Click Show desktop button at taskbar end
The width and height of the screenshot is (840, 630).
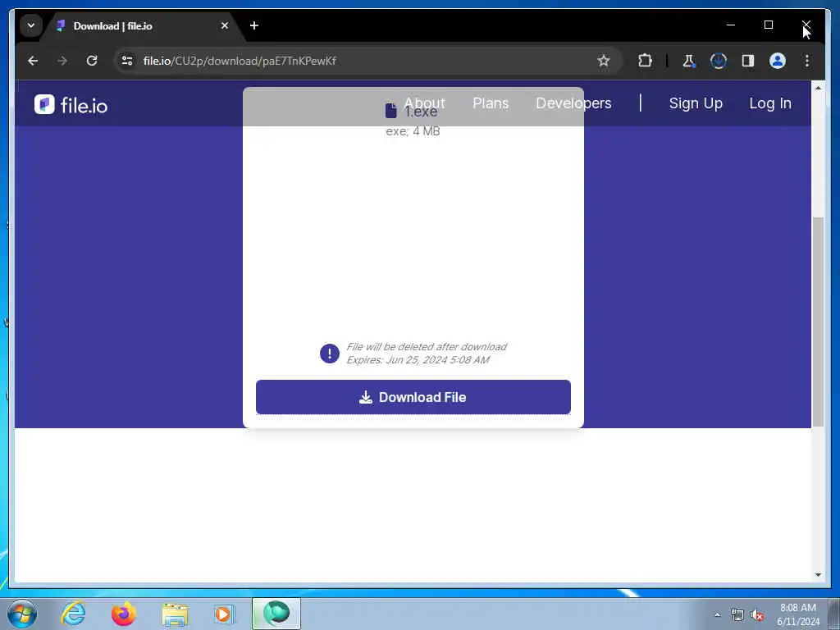pos(834,614)
